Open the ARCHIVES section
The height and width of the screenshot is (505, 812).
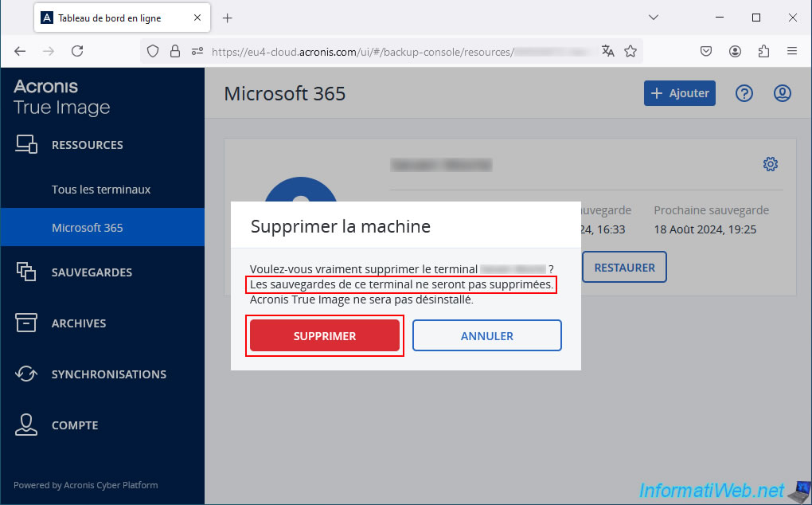[x=79, y=323]
